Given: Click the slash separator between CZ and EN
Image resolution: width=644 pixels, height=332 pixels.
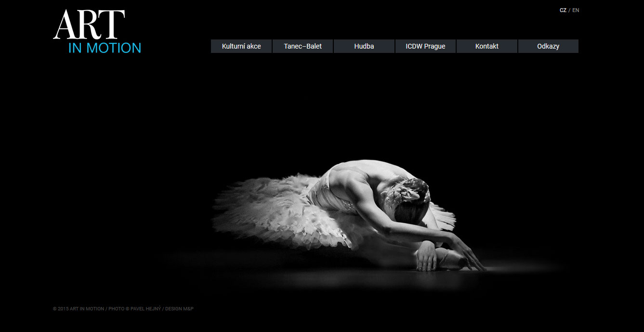Looking at the screenshot, I should (569, 10).
